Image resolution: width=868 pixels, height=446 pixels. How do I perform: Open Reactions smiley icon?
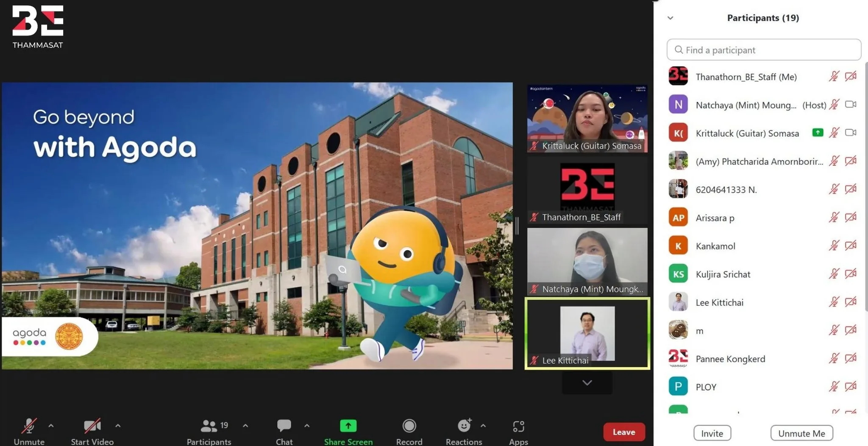tap(465, 425)
